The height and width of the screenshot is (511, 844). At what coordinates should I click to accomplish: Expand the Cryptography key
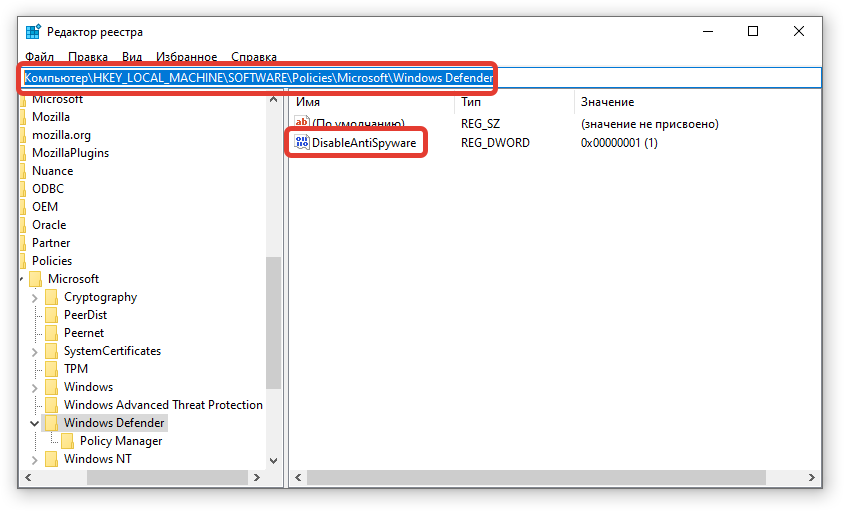pyautogui.click(x=34, y=298)
